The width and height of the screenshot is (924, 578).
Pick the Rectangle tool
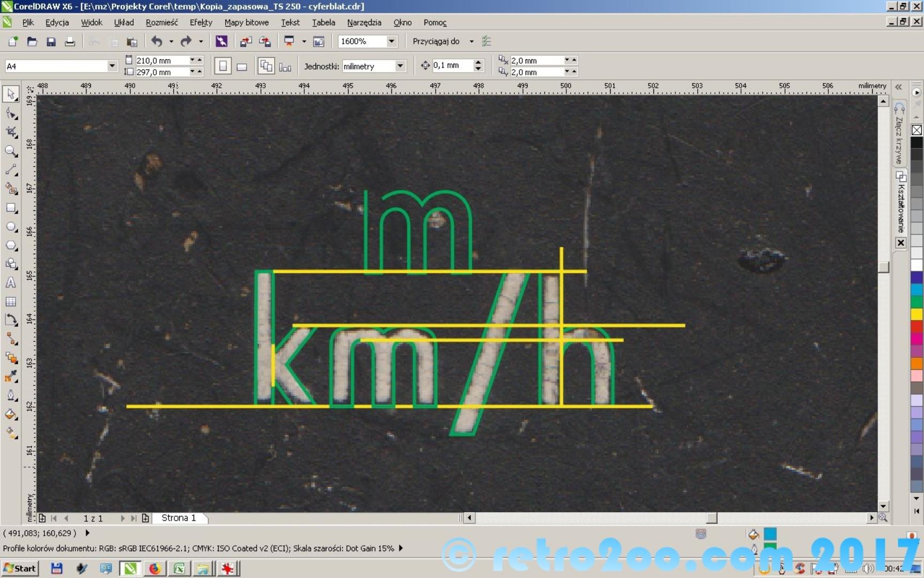[11, 208]
